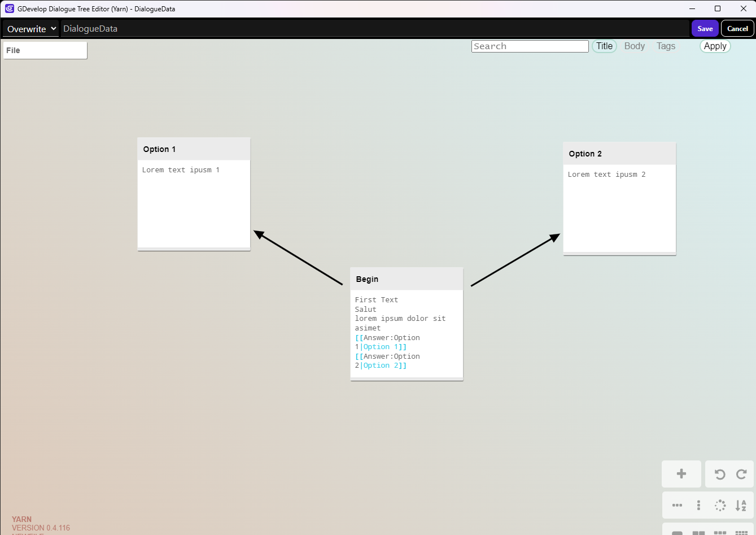Select the single-node zoom level icon
Screen dimensions: 756x535
(677, 532)
